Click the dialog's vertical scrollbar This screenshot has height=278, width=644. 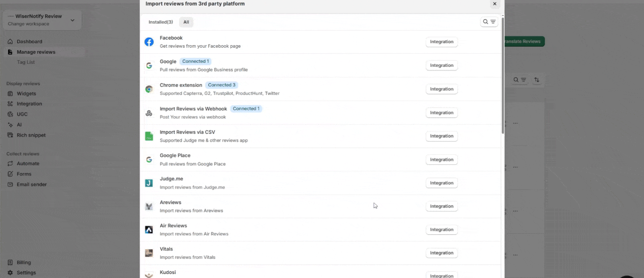tap(503, 75)
